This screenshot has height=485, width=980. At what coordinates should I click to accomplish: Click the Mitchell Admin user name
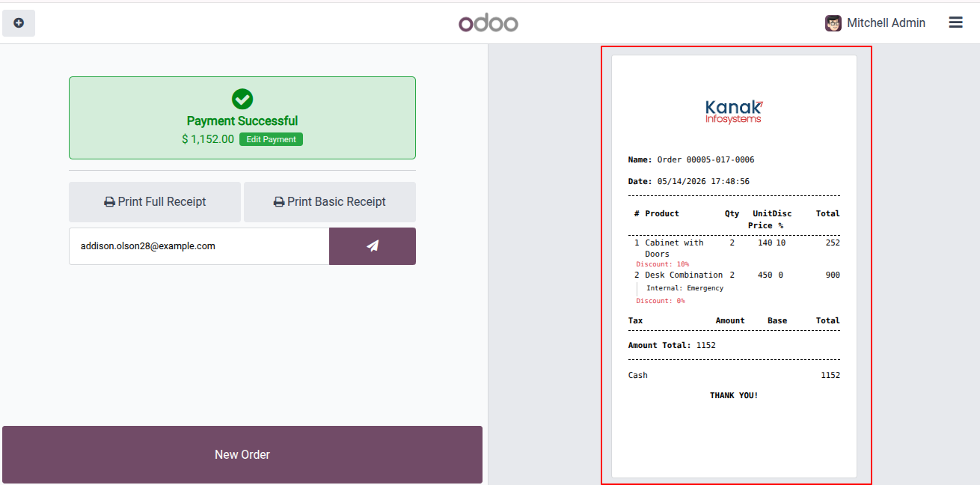[x=886, y=23]
